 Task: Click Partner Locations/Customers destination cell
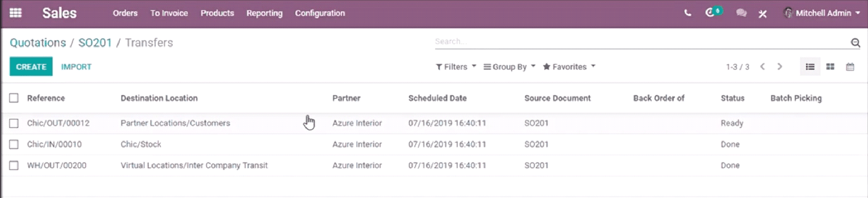(x=175, y=123)
